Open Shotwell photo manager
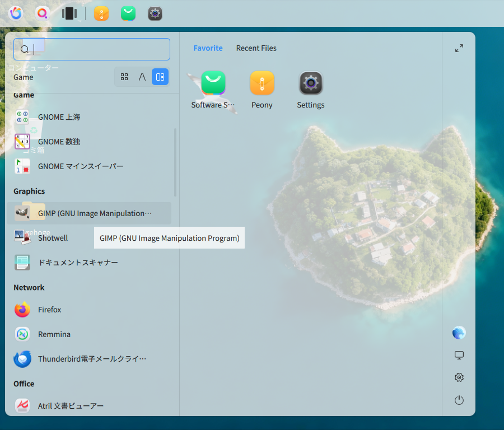The height and width of the screenshot is (430, 504). [89, 238]
